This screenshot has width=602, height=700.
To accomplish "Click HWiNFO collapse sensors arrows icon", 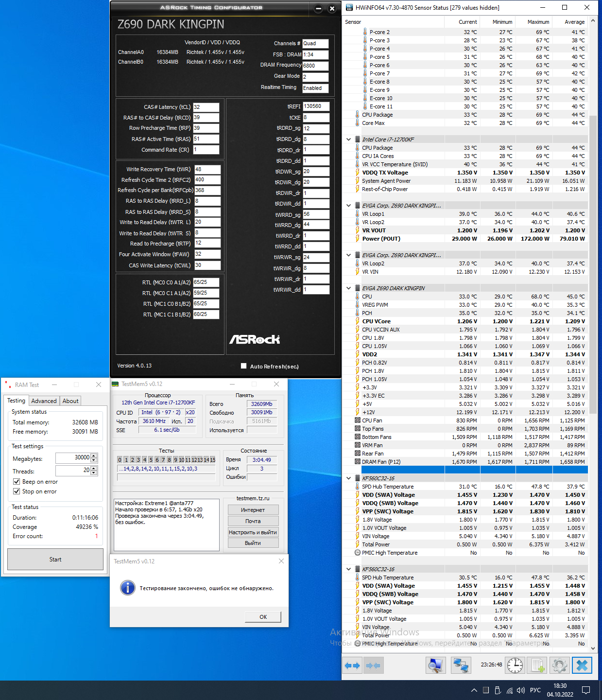I will click(x=373, y=665).
